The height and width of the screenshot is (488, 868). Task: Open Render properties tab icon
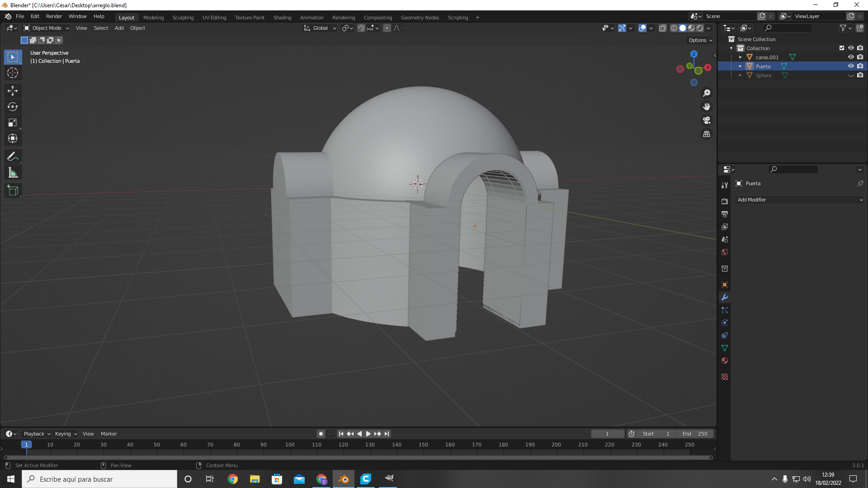[x=725, y=201]
